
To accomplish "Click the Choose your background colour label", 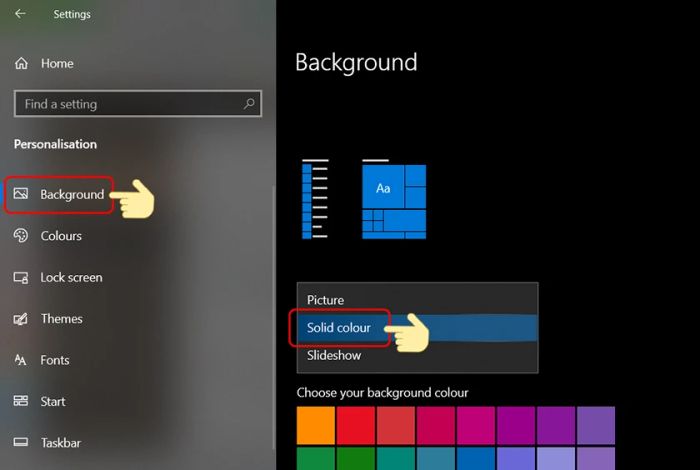I will [x=382, y=393].
